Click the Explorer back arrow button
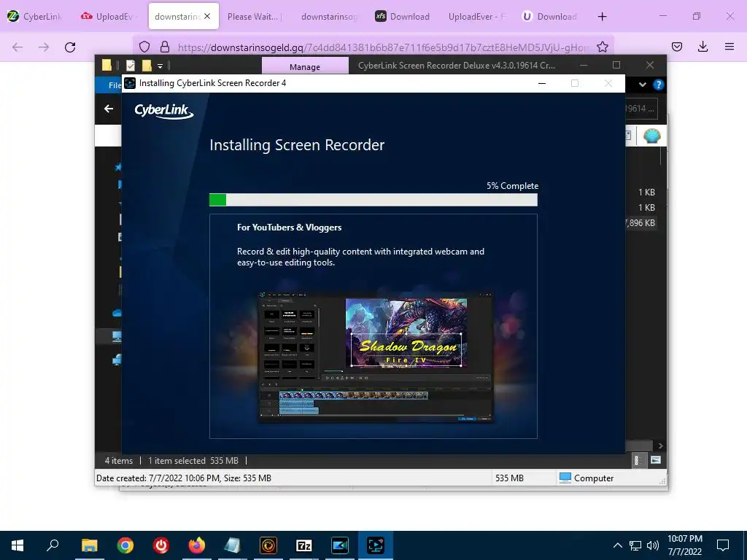The height and width of the screenshot is (560, 747). (x=109, y=109)
